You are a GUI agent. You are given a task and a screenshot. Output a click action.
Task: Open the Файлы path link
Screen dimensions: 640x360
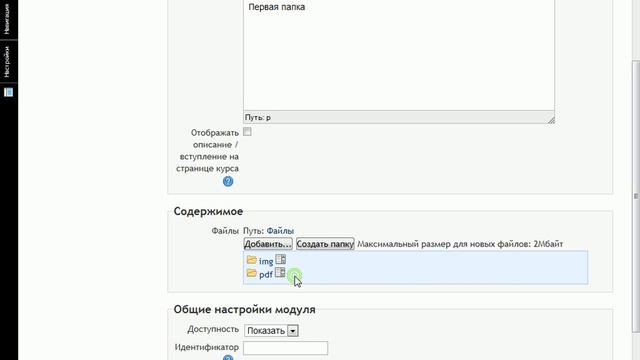pos(280,231)
